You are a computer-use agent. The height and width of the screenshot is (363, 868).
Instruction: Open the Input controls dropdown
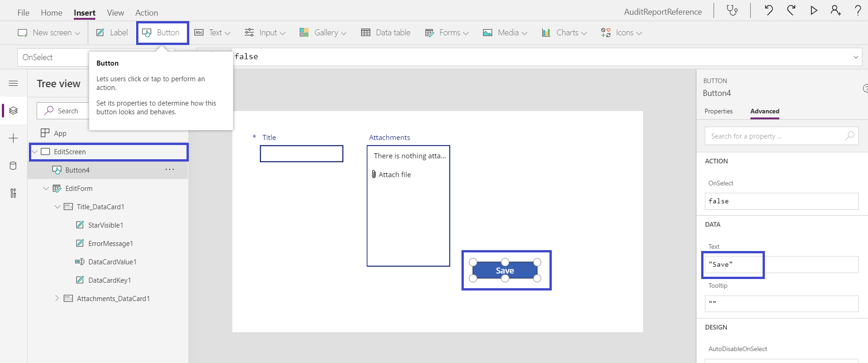pos(265,33)
